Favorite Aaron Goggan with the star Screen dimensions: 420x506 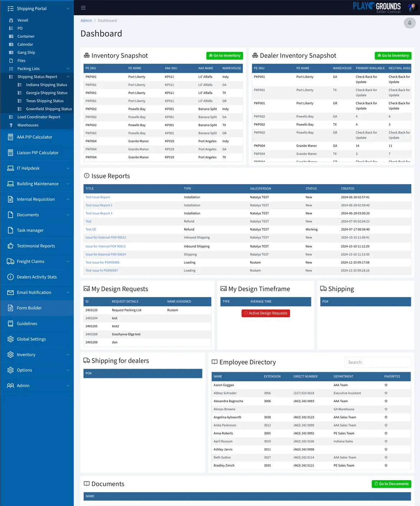tap(386, 385)
